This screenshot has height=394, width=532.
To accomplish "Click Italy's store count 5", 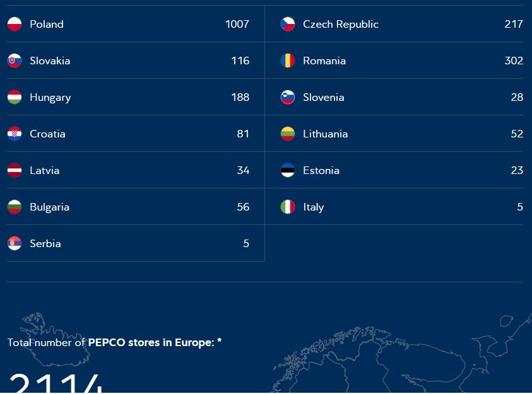I will pyautogui.click(x=520, y=207).
